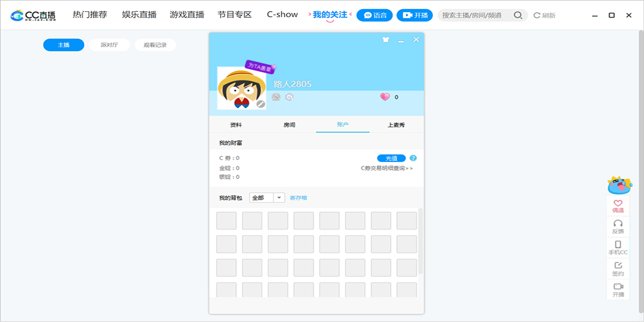Select the 观看记录 history filter
The width and height of the screenshot is (644, 322).
155,45
